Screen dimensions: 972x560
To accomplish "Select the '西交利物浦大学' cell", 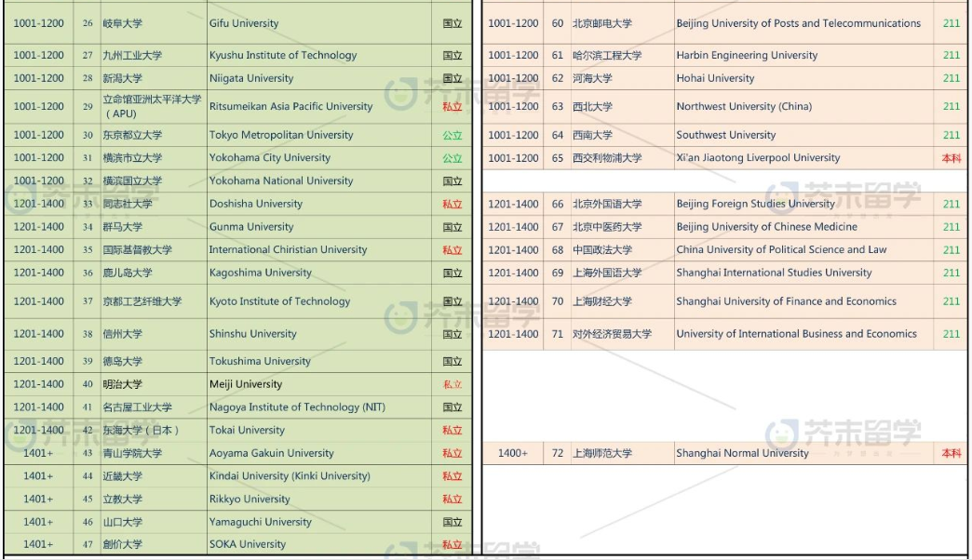I will coord(622,158).
